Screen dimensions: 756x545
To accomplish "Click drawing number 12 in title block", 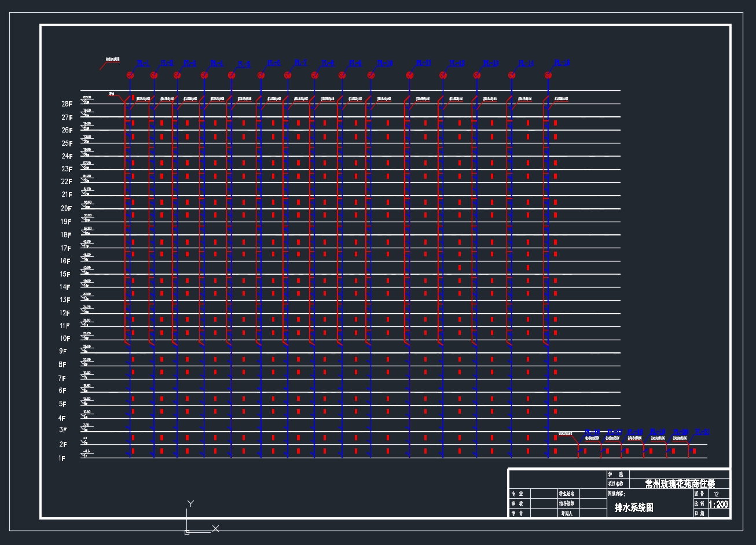I will [x=717, y=494].
